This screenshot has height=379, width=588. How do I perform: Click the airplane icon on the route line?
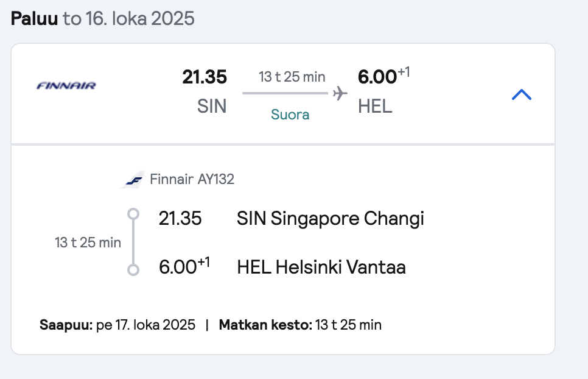(340, 93)
